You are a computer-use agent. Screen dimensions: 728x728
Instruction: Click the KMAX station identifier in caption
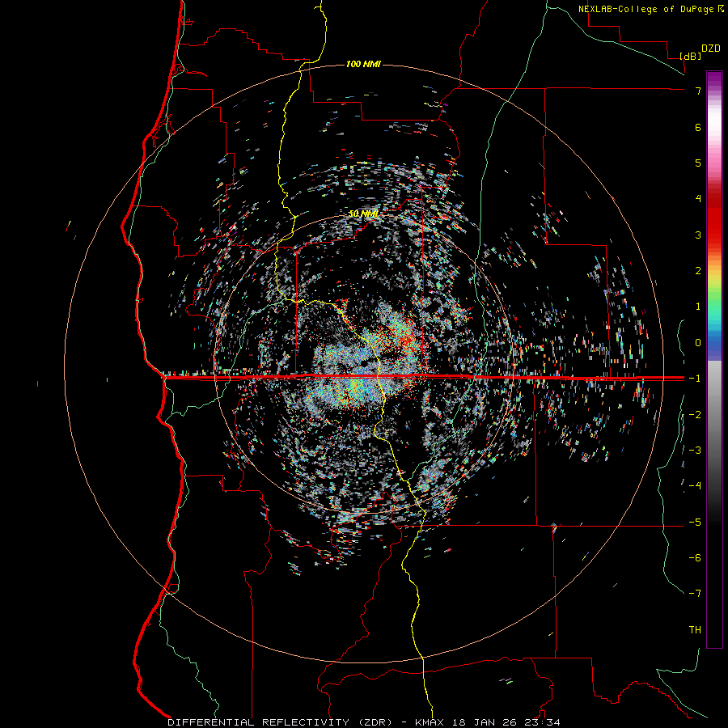tap(430, 722)
